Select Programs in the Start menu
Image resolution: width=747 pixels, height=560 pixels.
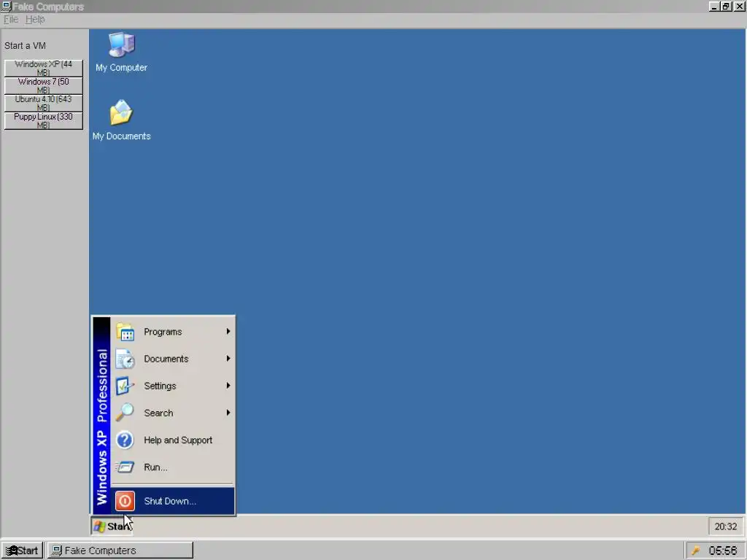pyautogui.click(x=173, y=332)
